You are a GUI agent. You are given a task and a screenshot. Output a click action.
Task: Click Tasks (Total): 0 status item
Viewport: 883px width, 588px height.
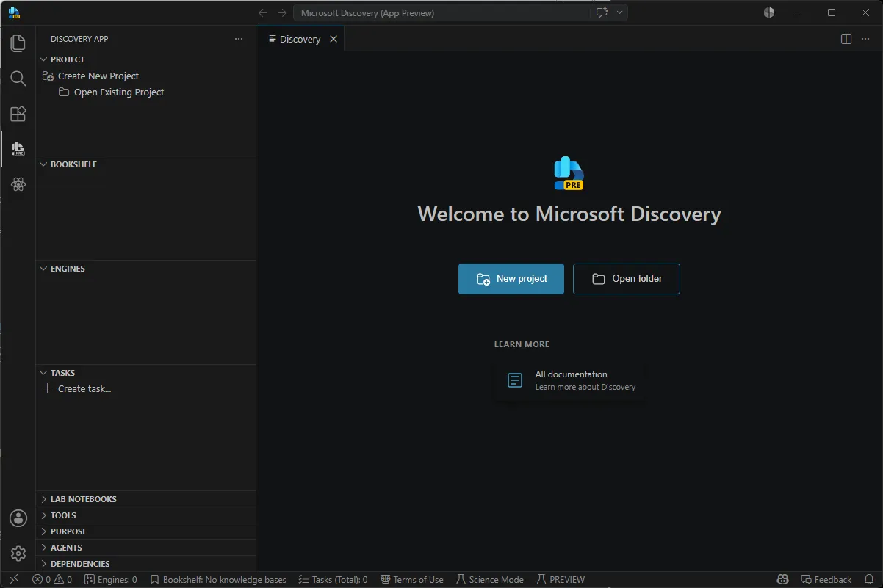(334, 579)
